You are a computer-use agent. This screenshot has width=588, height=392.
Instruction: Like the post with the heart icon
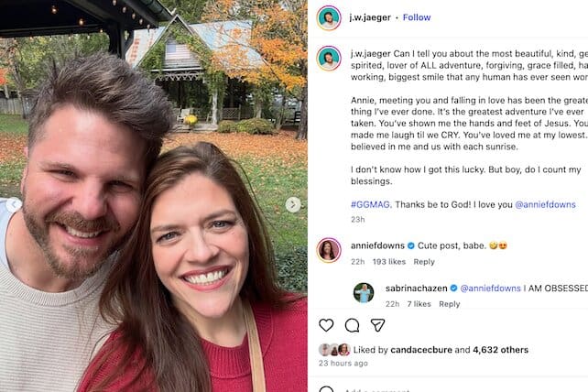click(x=326, y=325)
